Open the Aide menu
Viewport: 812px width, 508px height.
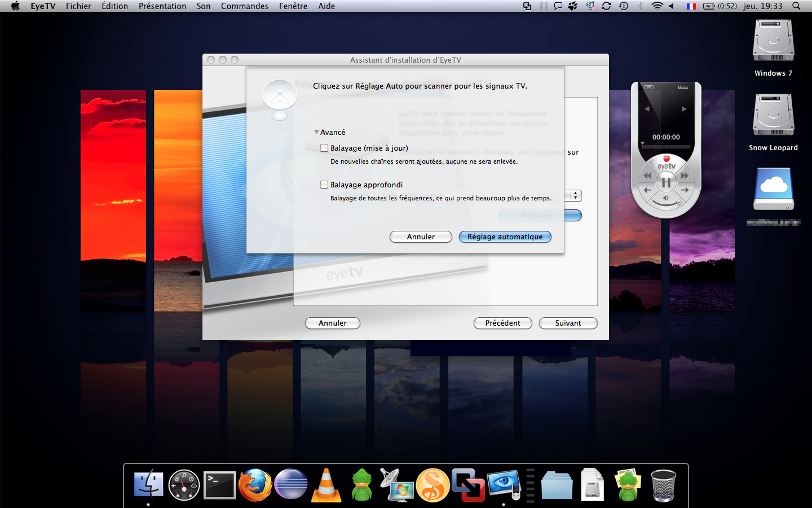tap(326, 6)
